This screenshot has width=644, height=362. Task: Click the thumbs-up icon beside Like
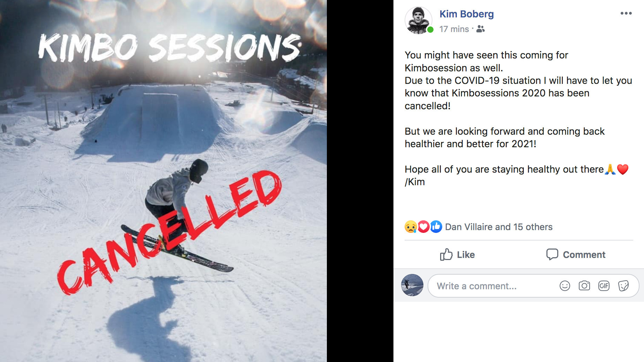pyautogui.click(x=446, y=255)
